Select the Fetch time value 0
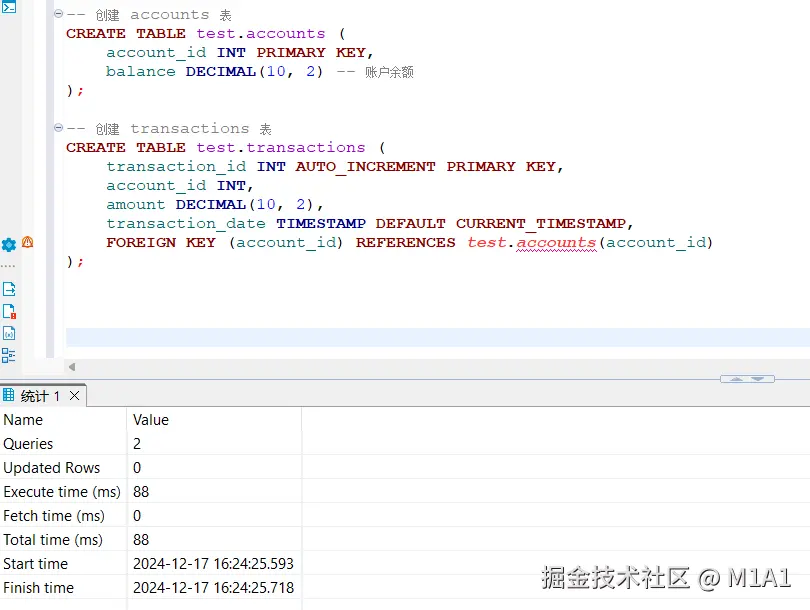This screenshot has width=810, height=610. tap(214, 515)
